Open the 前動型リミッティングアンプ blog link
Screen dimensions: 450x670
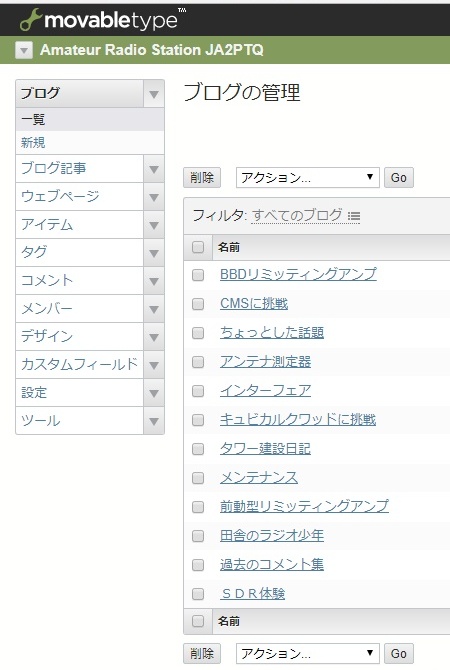tap(304, 506)
